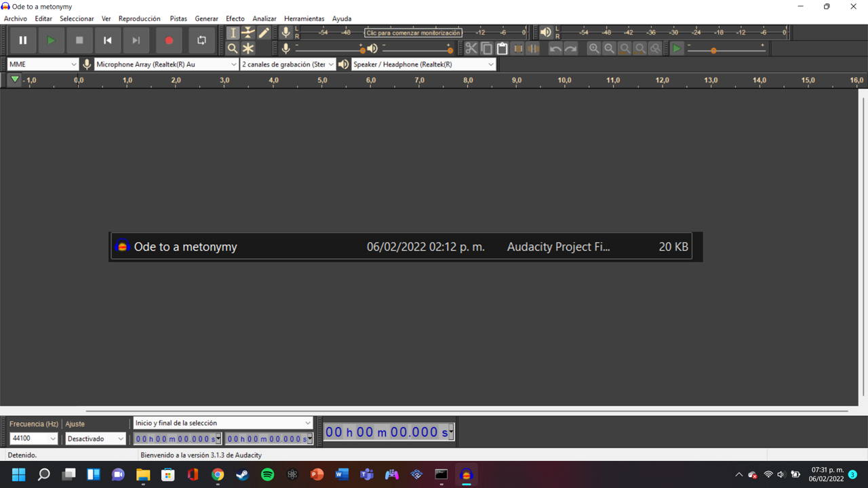This screenshot has height=488, width=868.
Task: Click the Redo arrow icon
Action: pyautogui.click(x=571, y=48)
